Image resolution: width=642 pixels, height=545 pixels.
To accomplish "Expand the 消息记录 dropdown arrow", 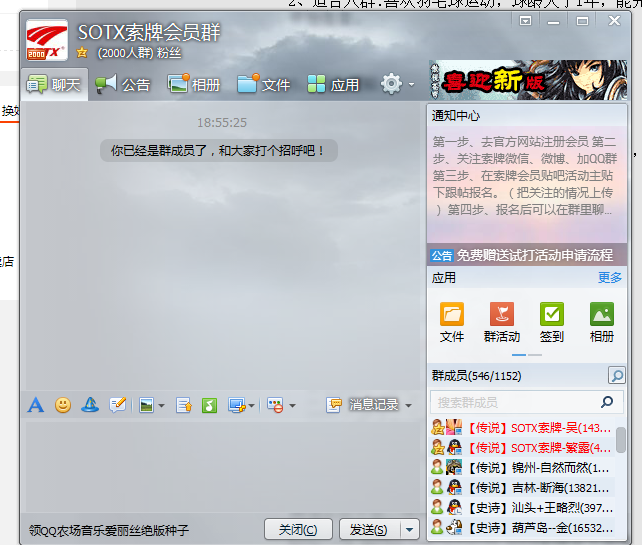I will point(408,406).
